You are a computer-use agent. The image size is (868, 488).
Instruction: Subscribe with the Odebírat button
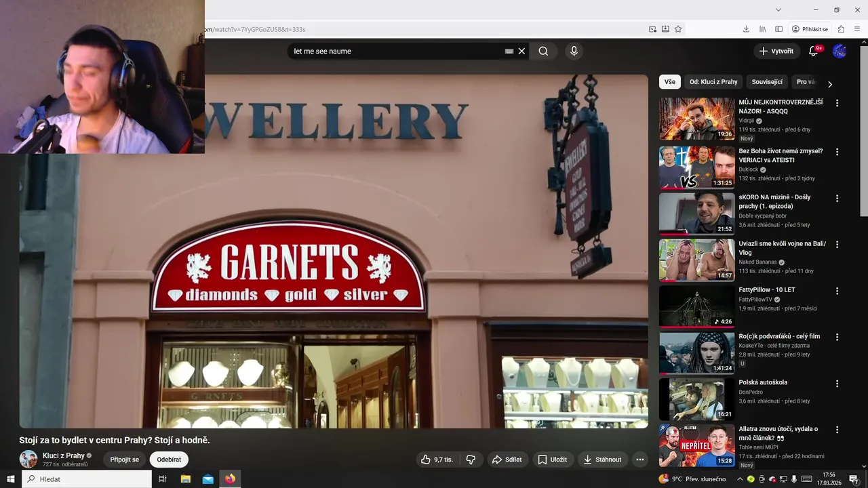[x=169, y=460]
